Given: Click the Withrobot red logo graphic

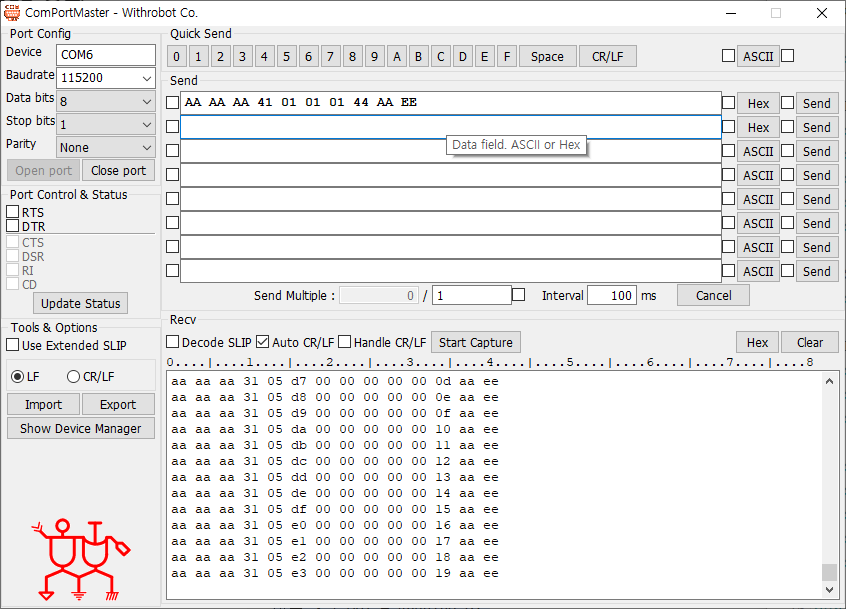Looking at the screenshot, I should coord(81,560).
